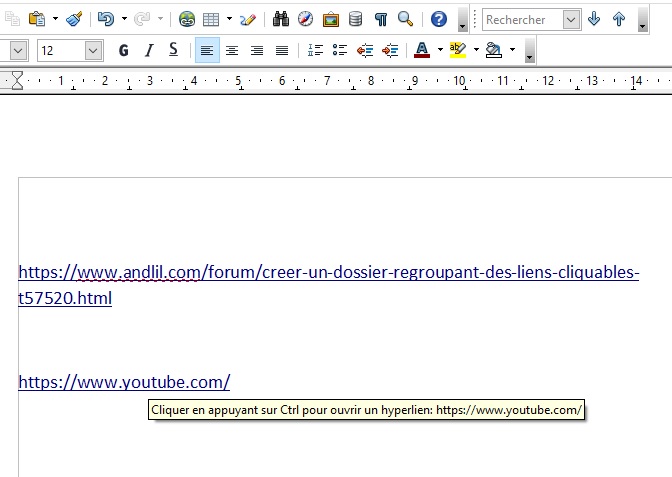Open Find and Replace binoculars icon
Screen dimensions: 672x477
(x=281, y=19)
